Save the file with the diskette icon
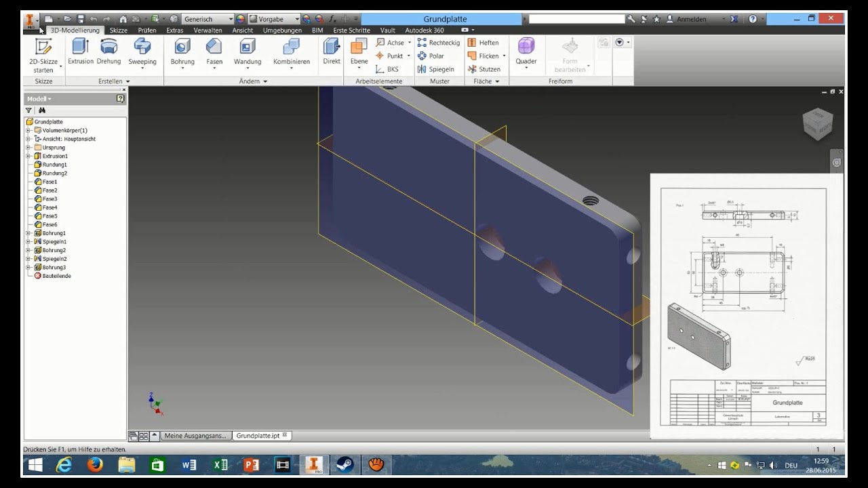This screenshot has width=868, height=488. (81, 19)
